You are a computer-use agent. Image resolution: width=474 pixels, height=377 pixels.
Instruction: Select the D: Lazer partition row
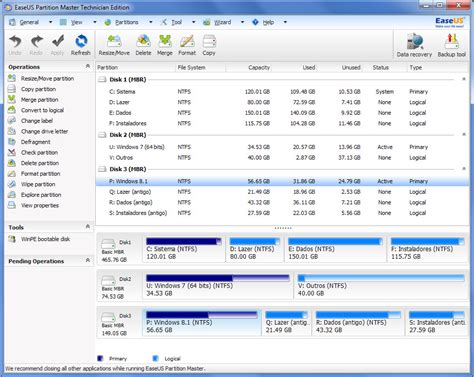[x=282, y=102]
